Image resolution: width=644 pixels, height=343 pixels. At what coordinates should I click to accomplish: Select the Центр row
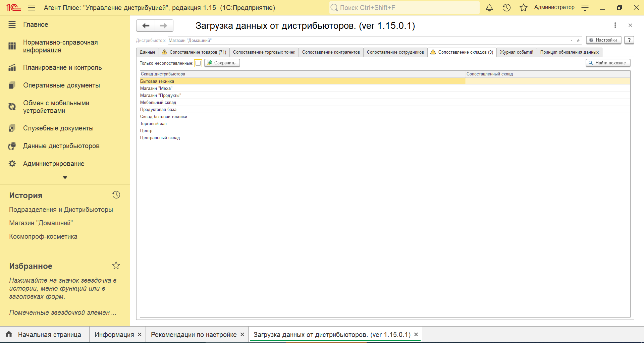[385, 131]
